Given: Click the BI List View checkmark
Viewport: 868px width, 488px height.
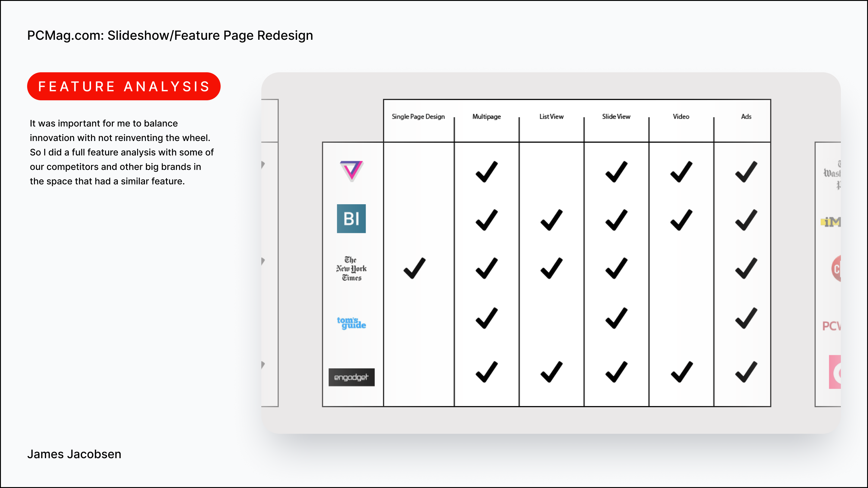Looking at the screenshot, I should click(551, 220).
